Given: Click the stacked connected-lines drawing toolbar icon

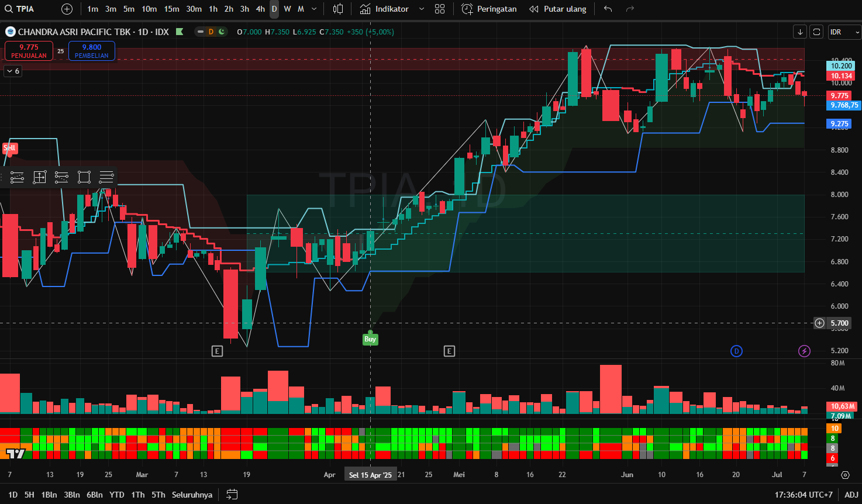Looking at the screenshot, I should pos(61,177).
